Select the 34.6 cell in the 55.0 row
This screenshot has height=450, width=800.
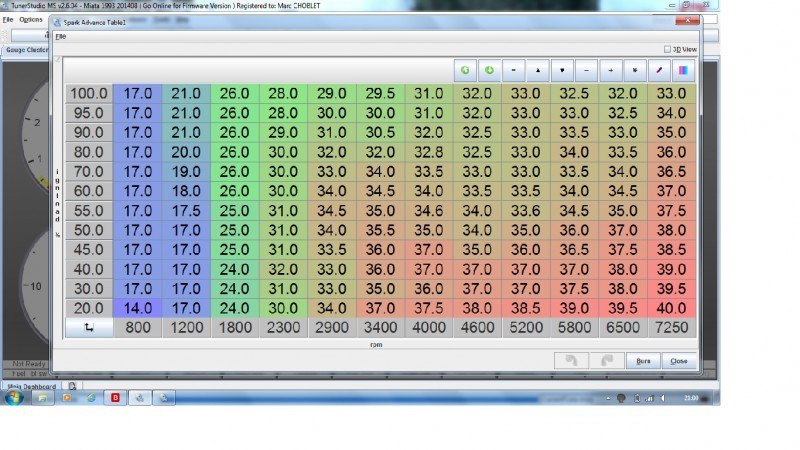tap(429, 211)
